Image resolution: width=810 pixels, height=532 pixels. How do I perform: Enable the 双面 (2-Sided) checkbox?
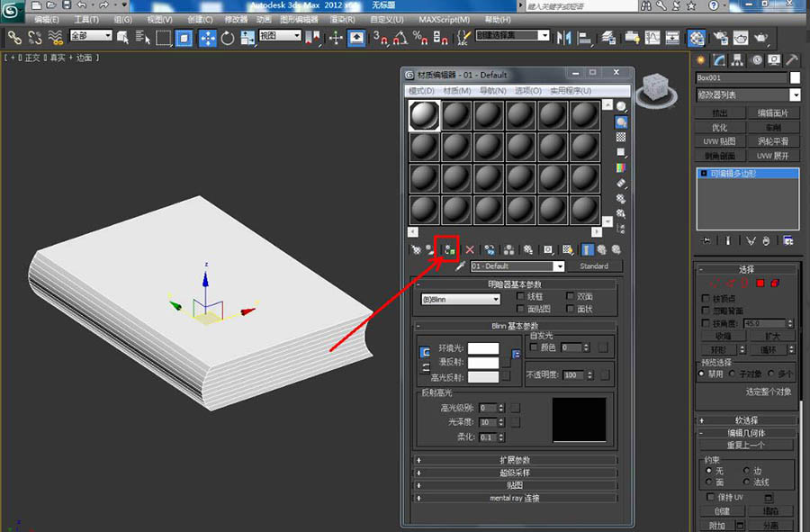pos(571,296)
